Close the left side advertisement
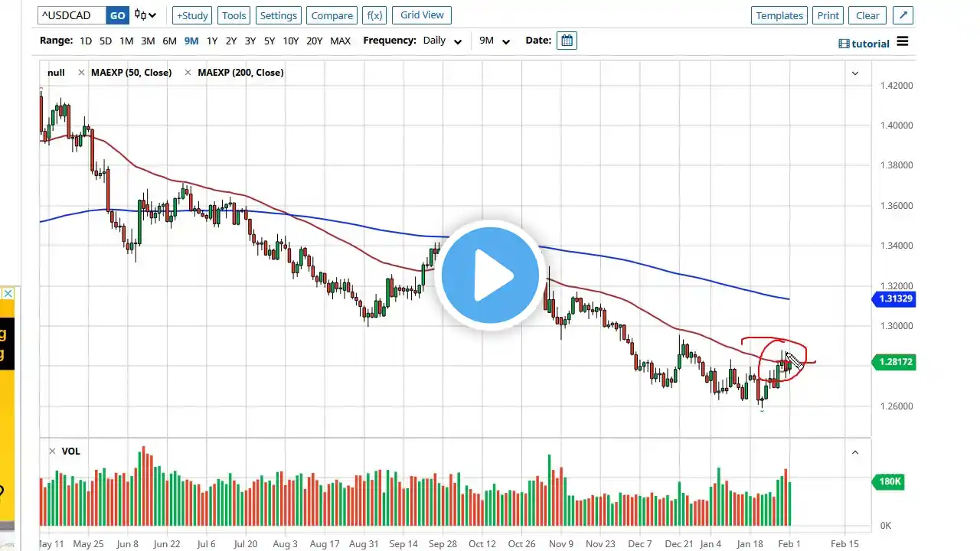Image resolution: width=980 pixels, height=551 pixels. [x=7, y=294]
